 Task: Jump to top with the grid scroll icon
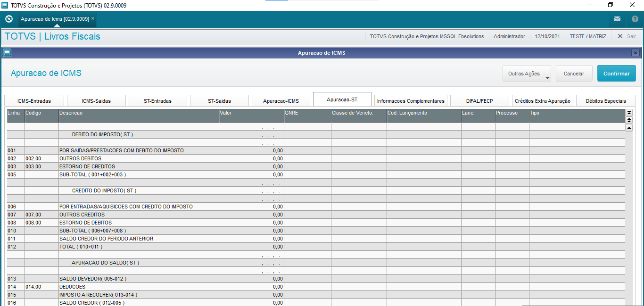click(628, 113)
